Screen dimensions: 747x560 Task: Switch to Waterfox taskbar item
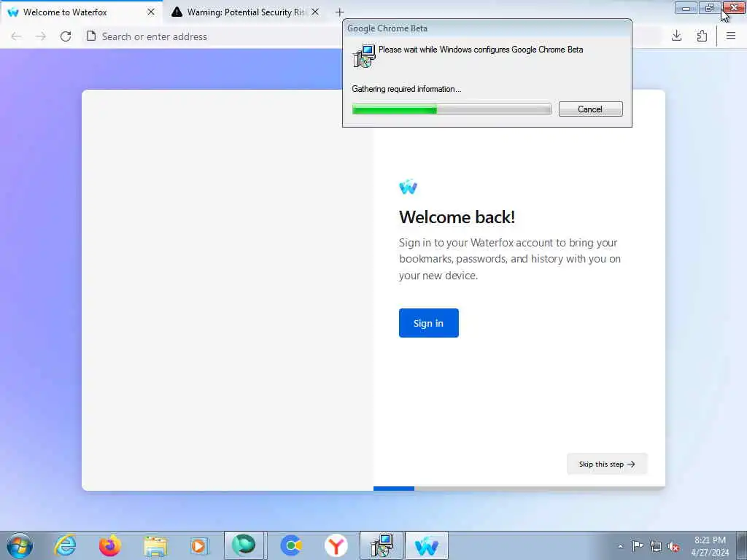(426, 545)
